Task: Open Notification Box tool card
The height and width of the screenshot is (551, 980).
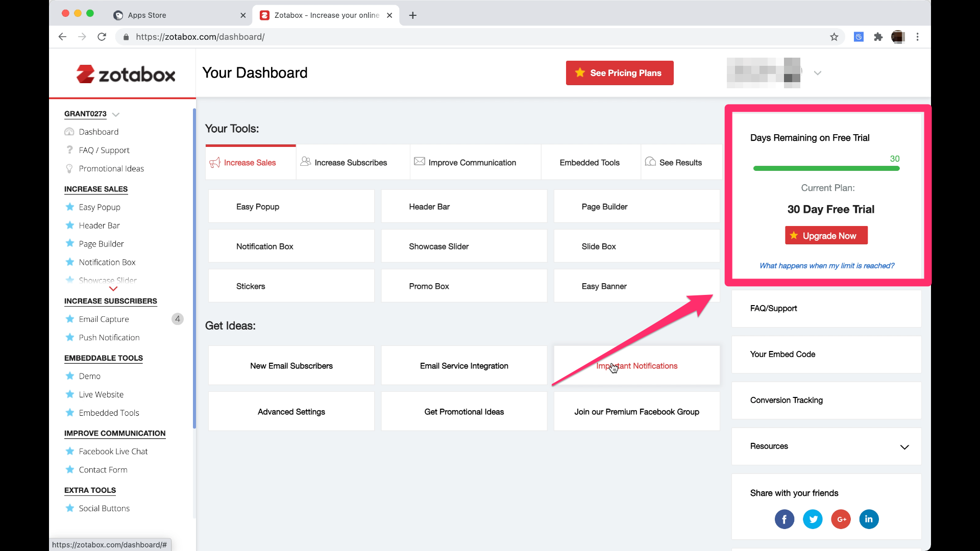Action: [x=291, y=246]
